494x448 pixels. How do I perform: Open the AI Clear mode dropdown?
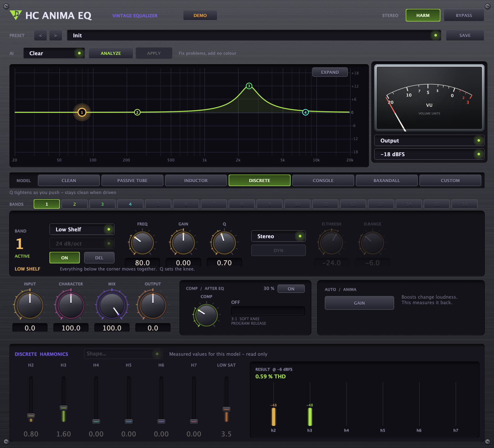(x=54, y=53)
